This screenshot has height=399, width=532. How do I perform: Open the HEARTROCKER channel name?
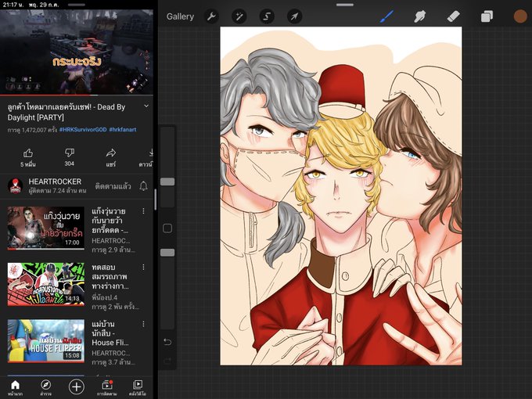pos(55,182)
